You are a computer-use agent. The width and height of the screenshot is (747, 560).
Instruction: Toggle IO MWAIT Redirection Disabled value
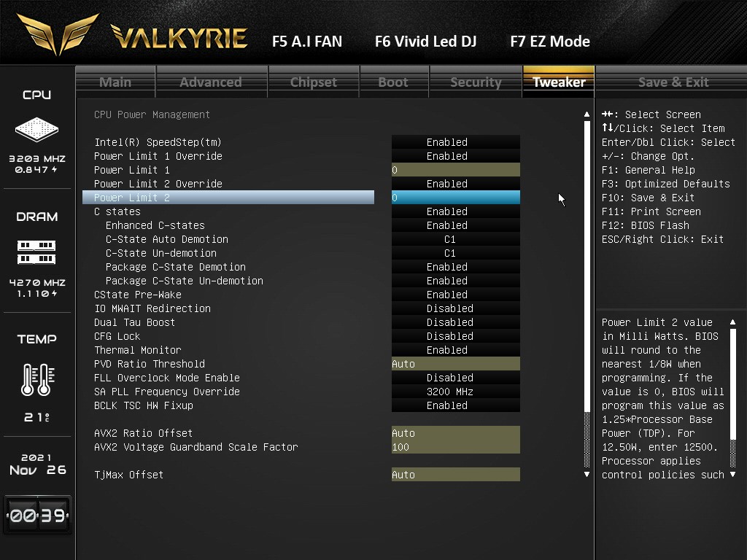[x=455, y=308]
